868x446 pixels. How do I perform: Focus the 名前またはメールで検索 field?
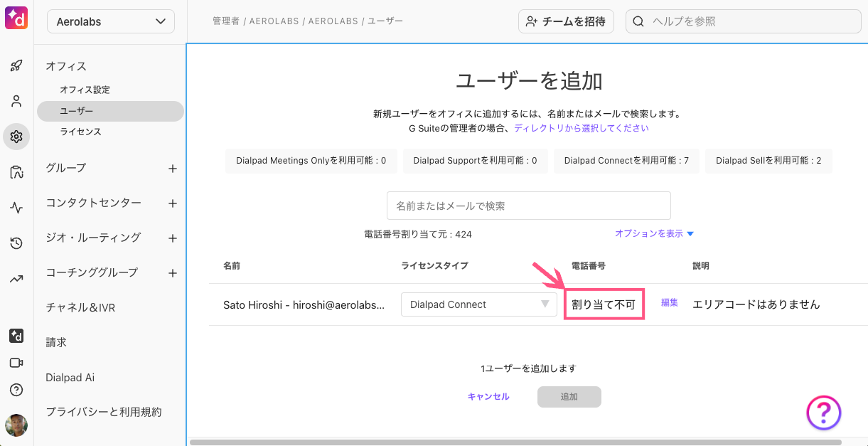coord(529,206)
